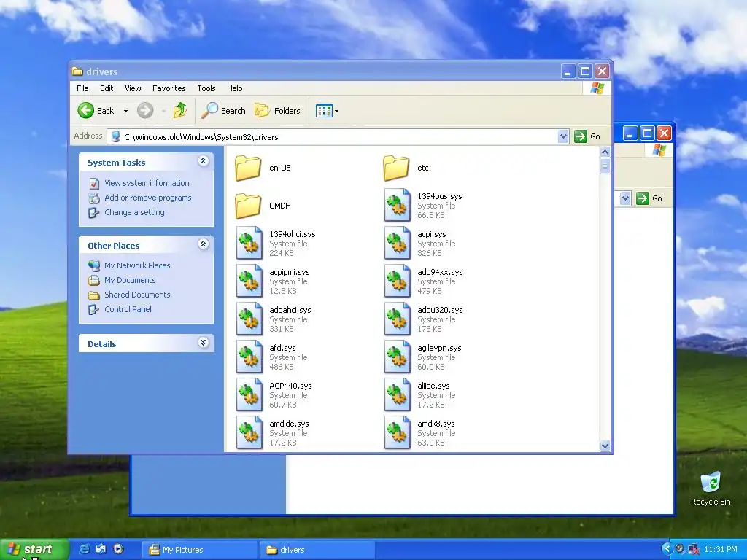Click the scrollbar up arrow
747x560 pixels.
(x=605, y=152)
